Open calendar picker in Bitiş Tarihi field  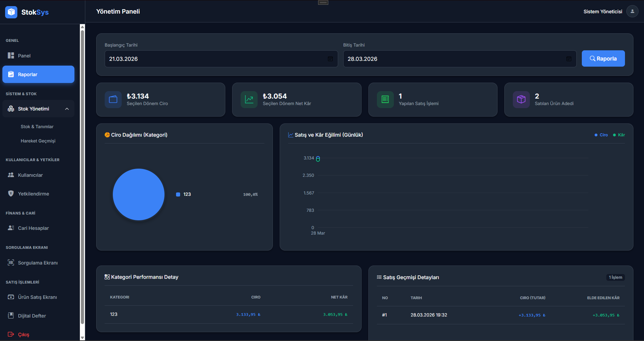pos(569,59)
